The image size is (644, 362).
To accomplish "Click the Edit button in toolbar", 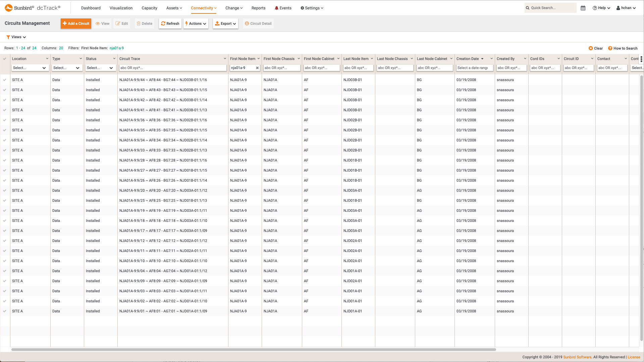I will coord(122,23).
